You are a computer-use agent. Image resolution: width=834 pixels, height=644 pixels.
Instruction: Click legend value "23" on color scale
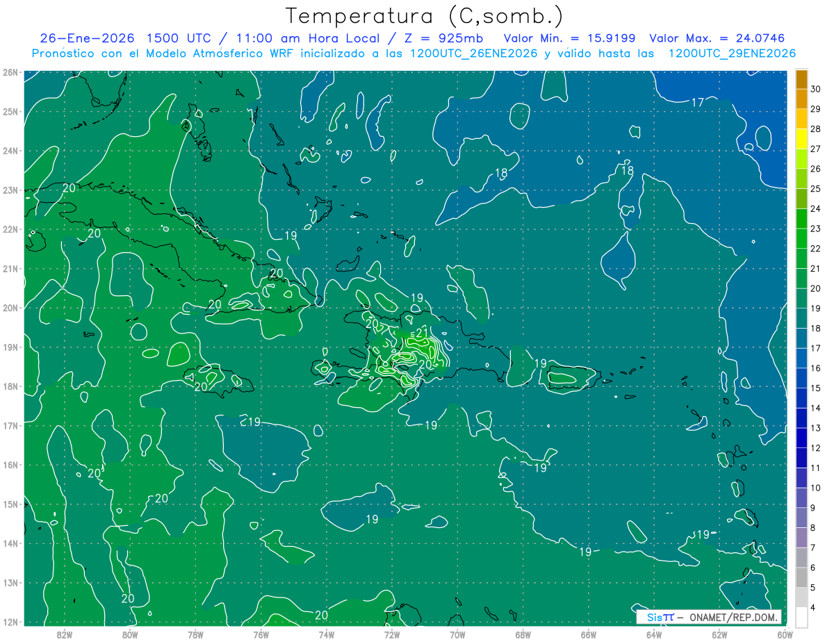tap(816, 229)
